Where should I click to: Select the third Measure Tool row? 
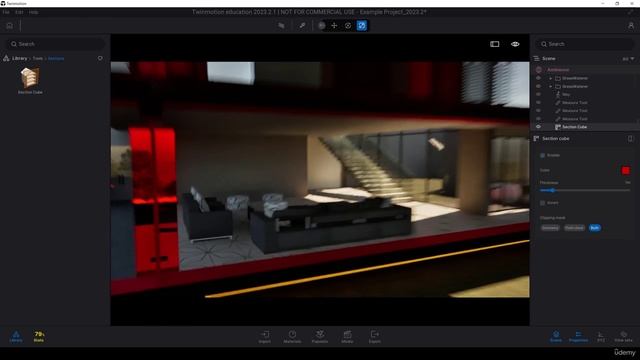pos(574,119)
